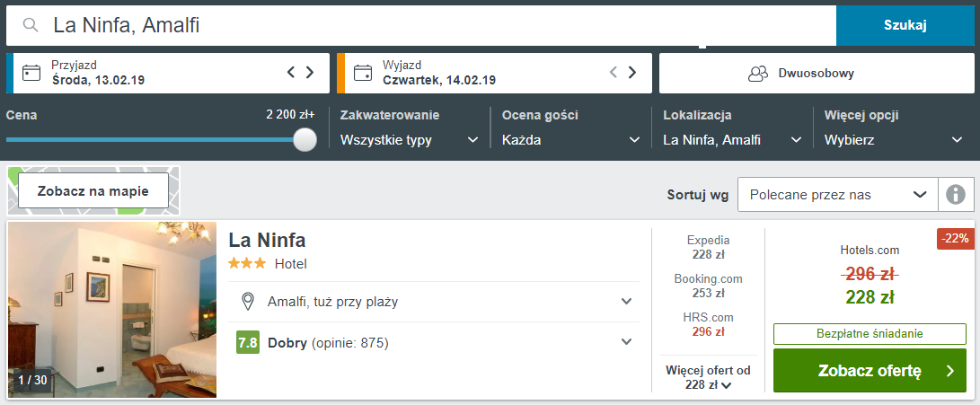Screen dimensions: 980x405
Task: Open the Ocena gości dropdown
Action: tap(570, 140)
